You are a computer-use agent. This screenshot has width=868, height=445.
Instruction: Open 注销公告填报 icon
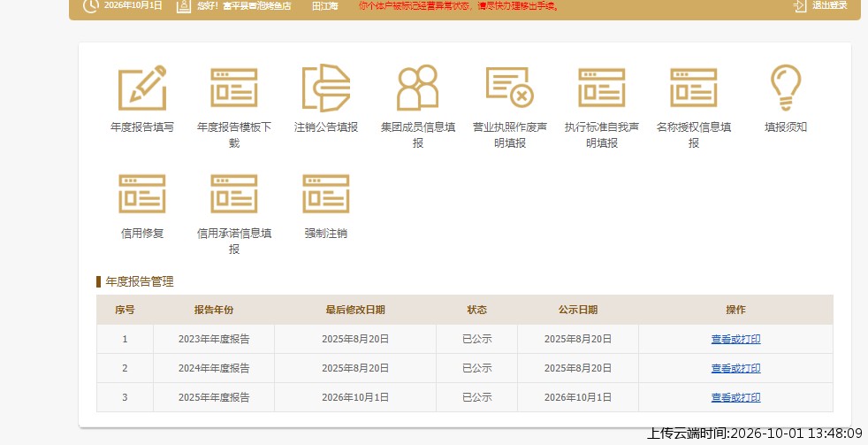click(x=326, y=88)
